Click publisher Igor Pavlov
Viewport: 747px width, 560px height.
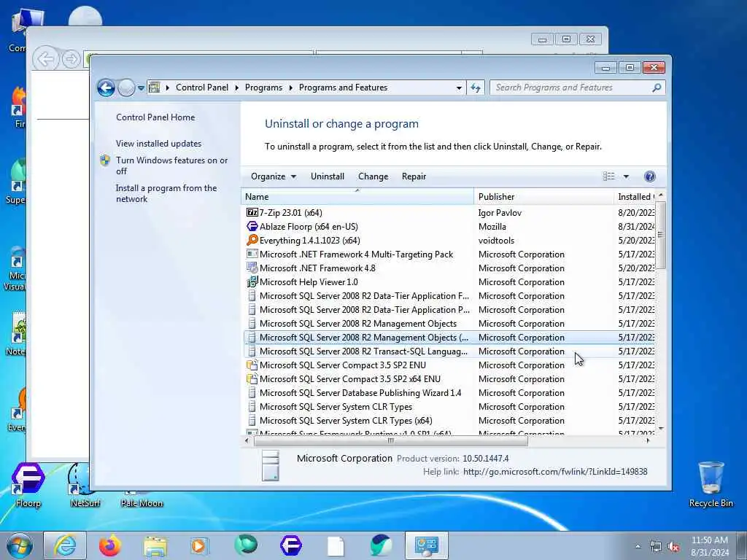500,212
